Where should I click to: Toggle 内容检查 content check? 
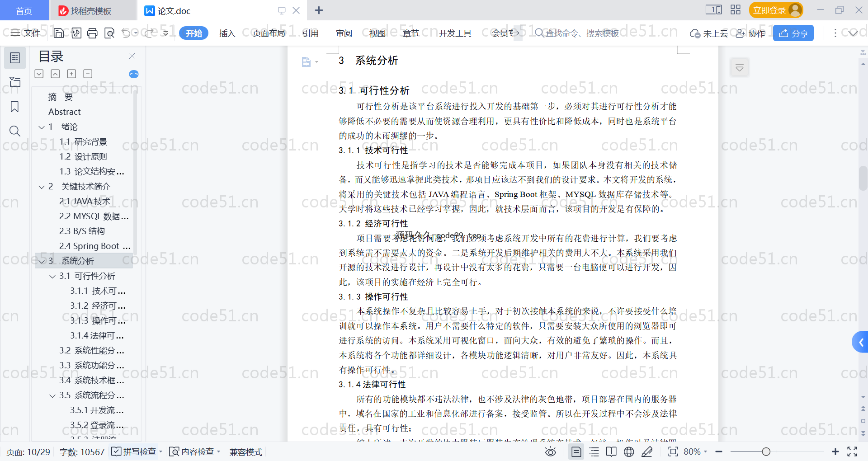pyautogui.click(x=194, y=452)
